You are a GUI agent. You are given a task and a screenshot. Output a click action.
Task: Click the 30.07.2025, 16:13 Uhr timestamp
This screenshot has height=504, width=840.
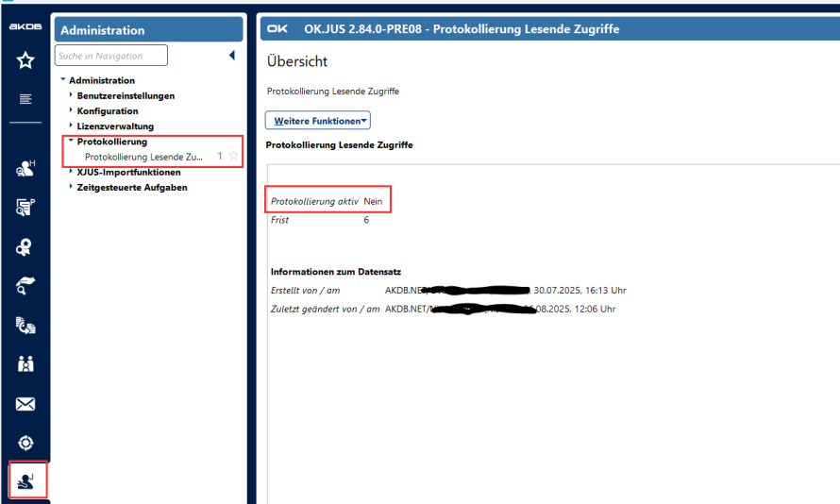[x=580, y=291]
